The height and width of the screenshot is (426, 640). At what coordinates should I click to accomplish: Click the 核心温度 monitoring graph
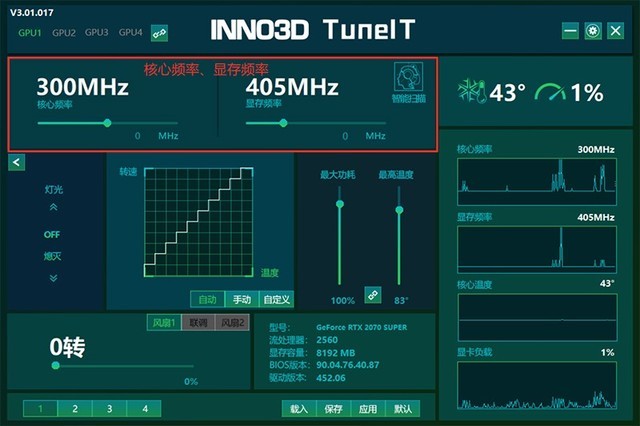tap(537, 317)
